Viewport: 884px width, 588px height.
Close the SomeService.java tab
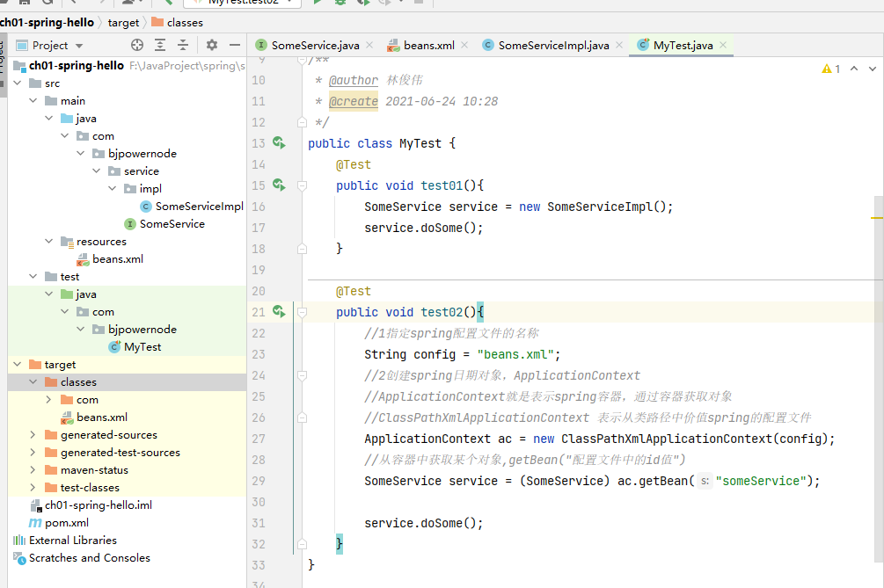point(369,45)
